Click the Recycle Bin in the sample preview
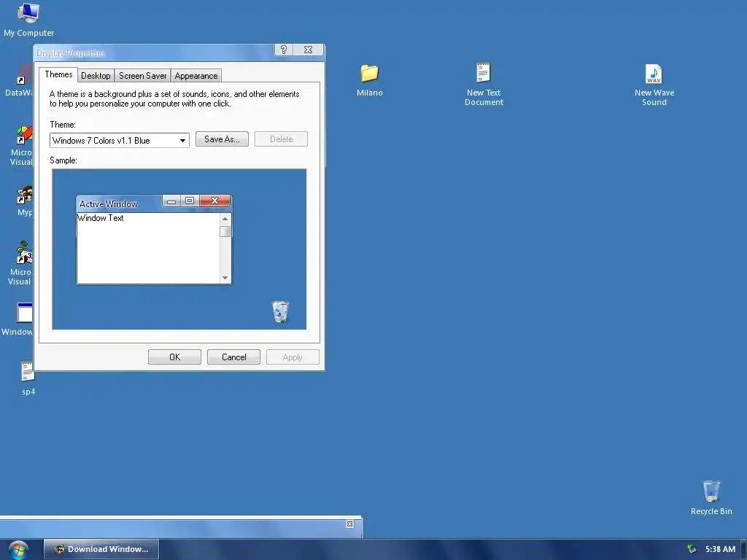The width and height of the screenshot is (747, 560). [280, 312]
